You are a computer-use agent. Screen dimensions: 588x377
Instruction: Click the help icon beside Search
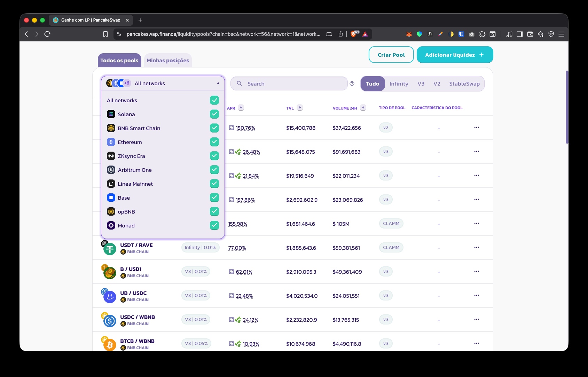[x=352, y=83]
